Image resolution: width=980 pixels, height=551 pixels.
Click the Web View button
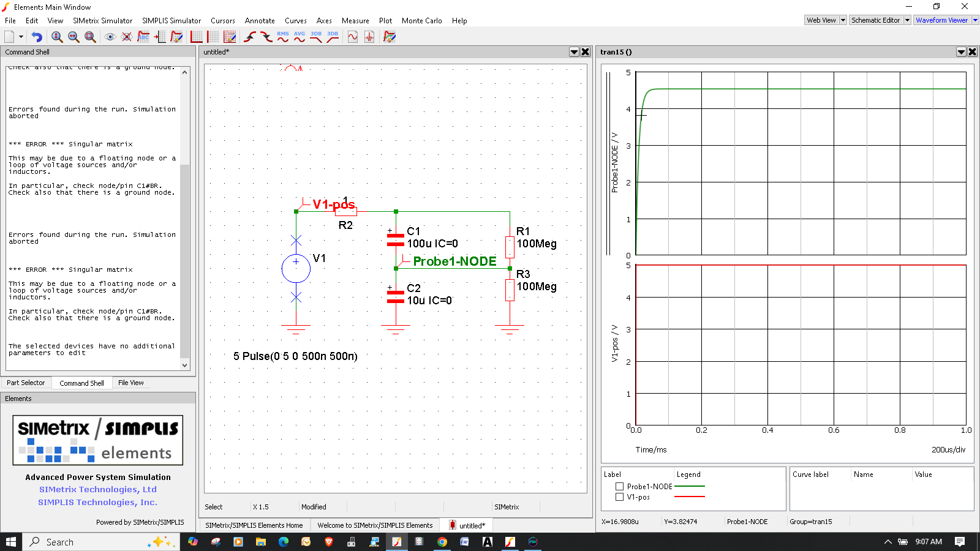tap(821, 20)
